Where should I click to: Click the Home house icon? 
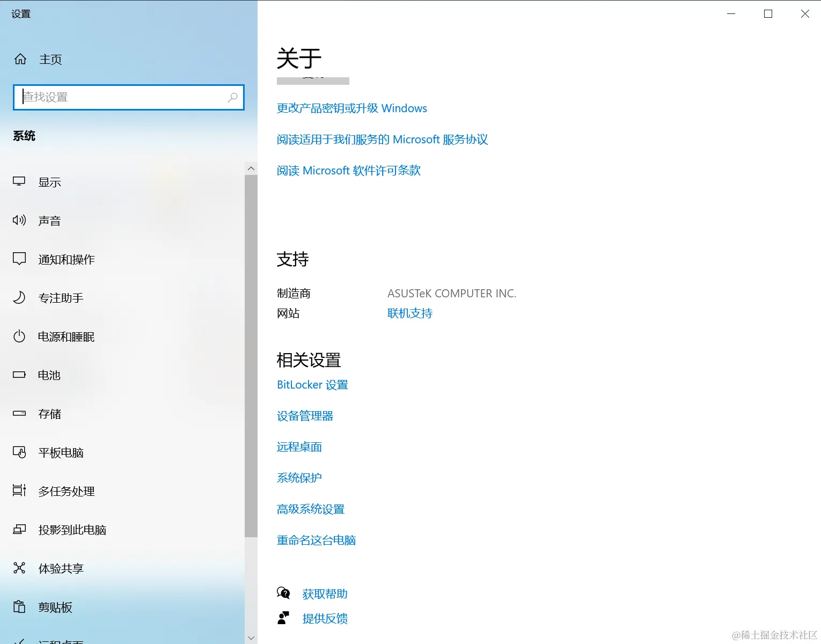20,59
